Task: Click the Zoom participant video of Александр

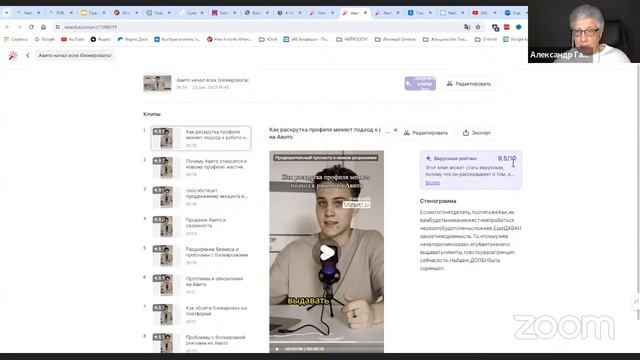Action: point(584,31)
